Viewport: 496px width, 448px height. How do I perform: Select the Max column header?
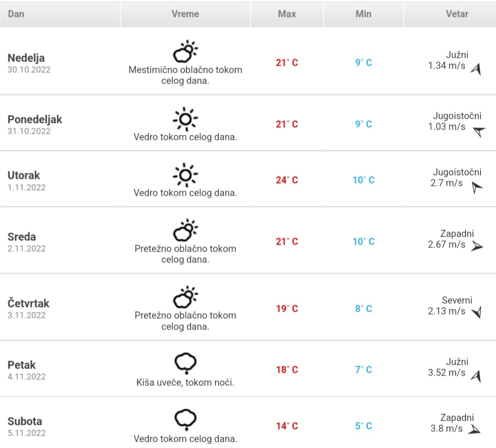click(x=287, y=14)
